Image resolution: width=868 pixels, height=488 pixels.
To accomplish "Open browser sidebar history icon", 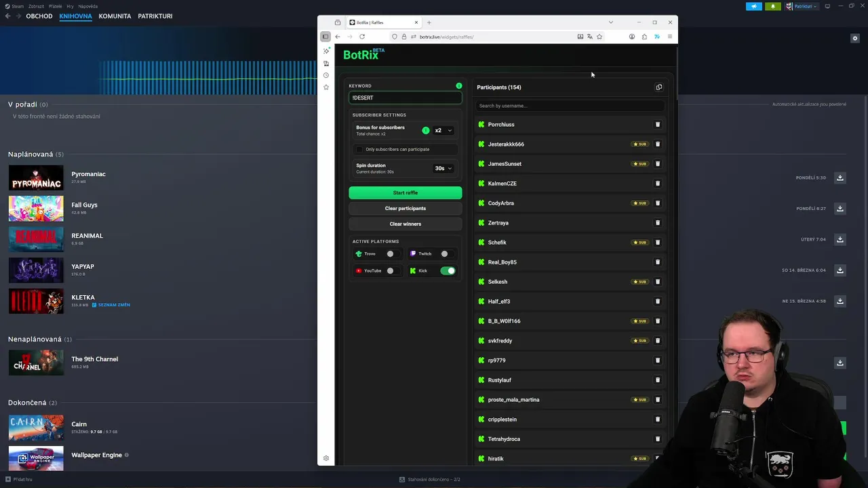I will (x=326, y=75).
